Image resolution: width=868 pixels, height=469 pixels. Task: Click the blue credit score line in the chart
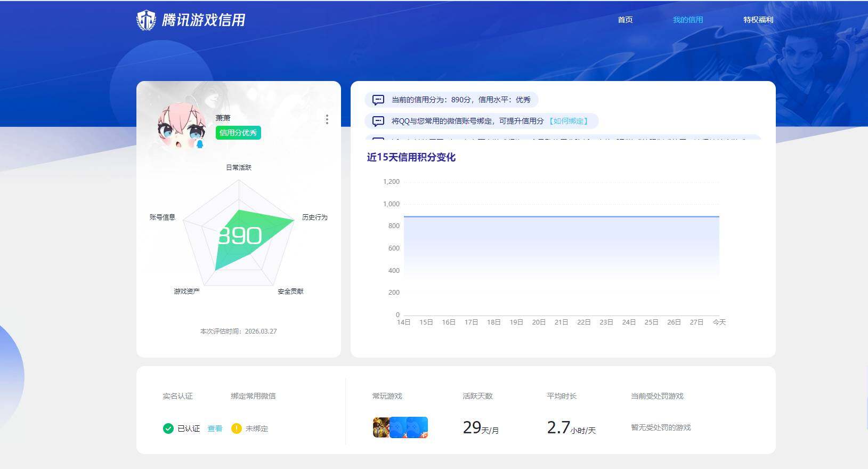tap(562, 216)
